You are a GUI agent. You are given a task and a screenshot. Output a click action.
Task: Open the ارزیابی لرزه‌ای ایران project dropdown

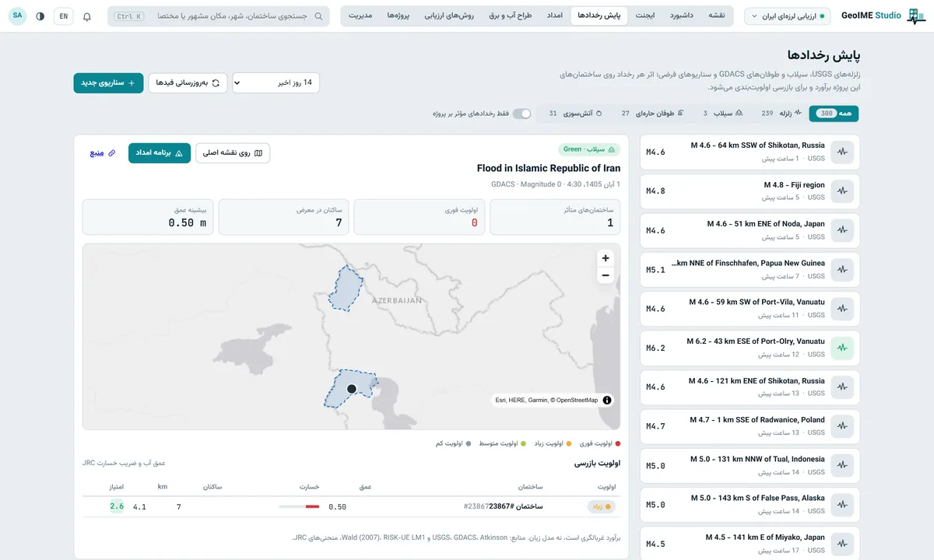[x=788, y=16]
